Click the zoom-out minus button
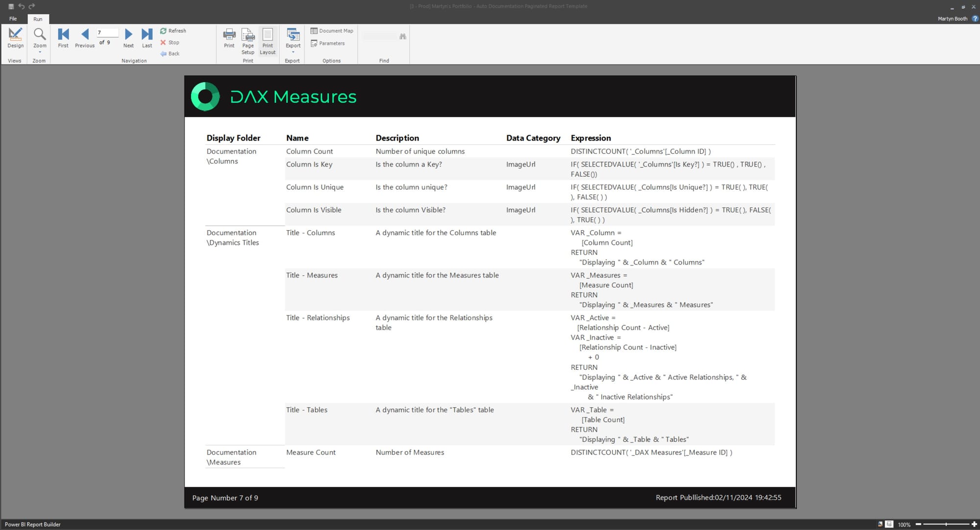The width and height of the screenshot is (980, 530). tap(918, 524)
